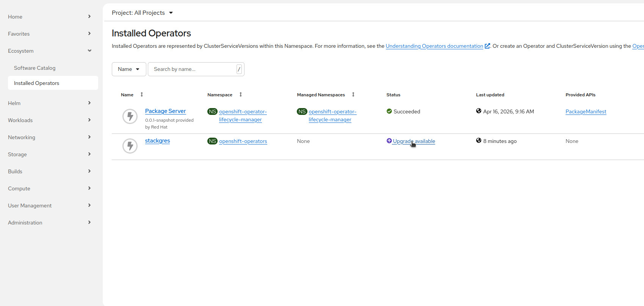Click the Installed Operators page heading

(x=151, y=33)
